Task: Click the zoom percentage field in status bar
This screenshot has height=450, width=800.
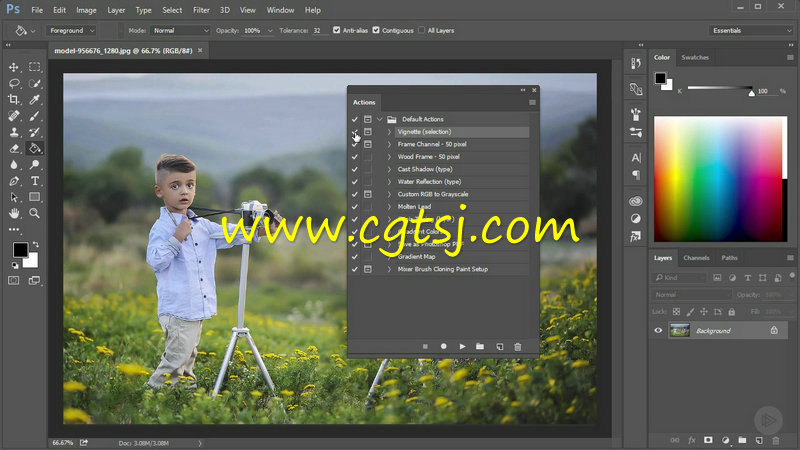Action: (x=63, y=443)
